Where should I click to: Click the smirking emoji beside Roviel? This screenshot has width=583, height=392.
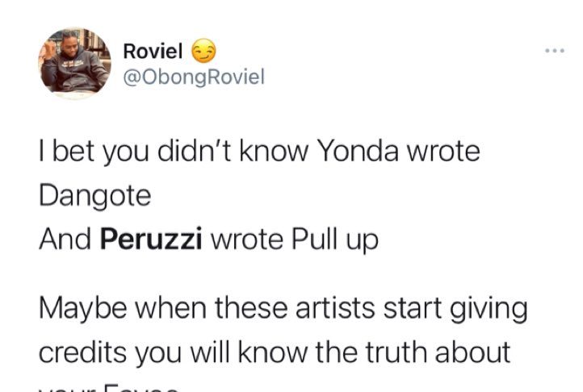204,52
